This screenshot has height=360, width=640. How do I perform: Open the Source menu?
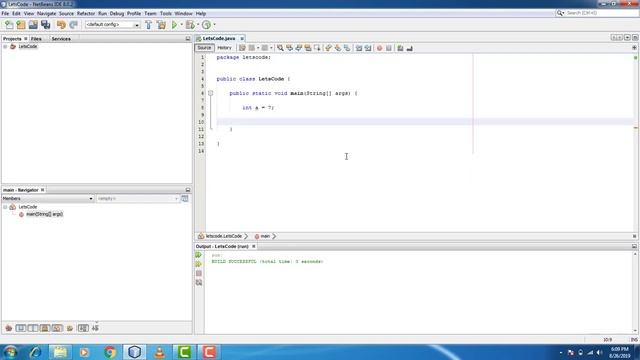point(66,13)
